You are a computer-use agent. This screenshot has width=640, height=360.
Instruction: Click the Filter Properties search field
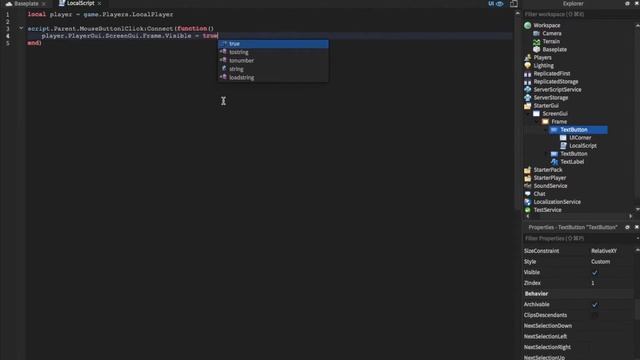click(578, 238)
